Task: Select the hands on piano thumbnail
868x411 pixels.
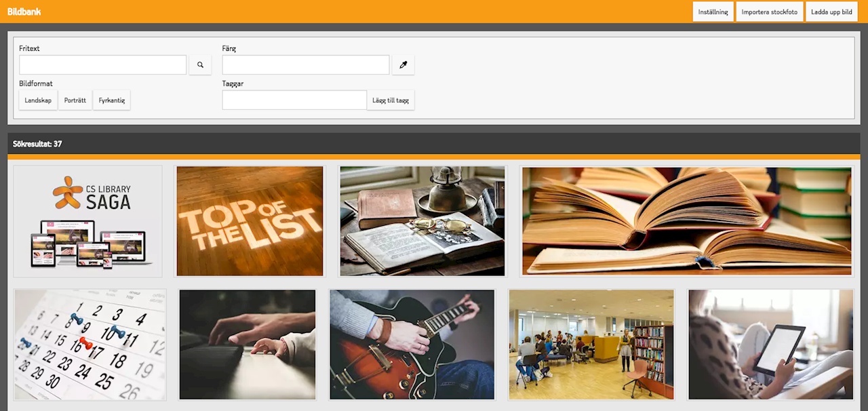Action: tap(248, 345)
